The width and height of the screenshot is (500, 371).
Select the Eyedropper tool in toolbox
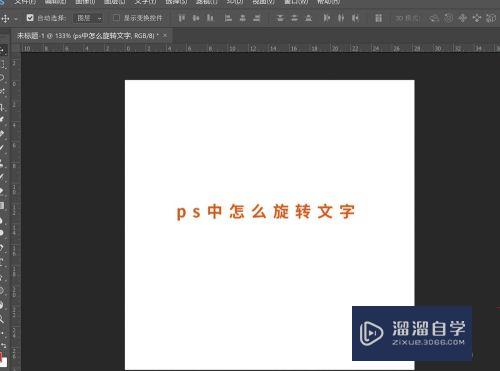[x=2, y=119]
